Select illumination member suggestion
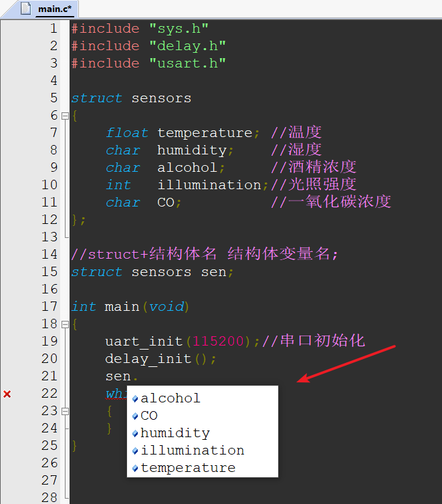The width and height of the screenshot is (442, 504). click(x=203, y=451)
